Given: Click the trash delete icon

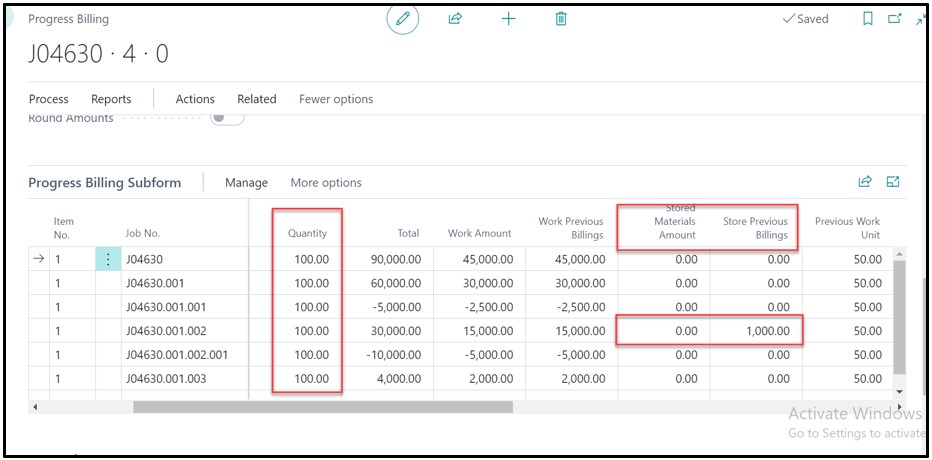Looking at the screenshot, I should coord(561,19).
